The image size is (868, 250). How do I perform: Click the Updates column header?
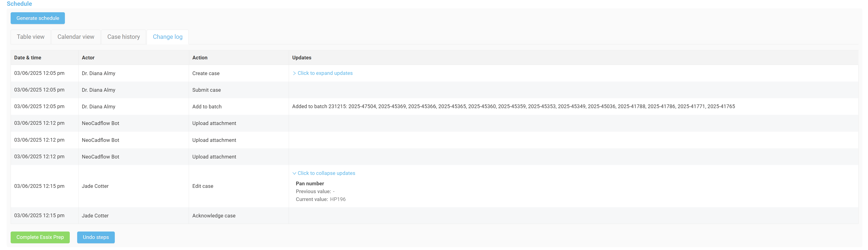(x=302, y=58)
